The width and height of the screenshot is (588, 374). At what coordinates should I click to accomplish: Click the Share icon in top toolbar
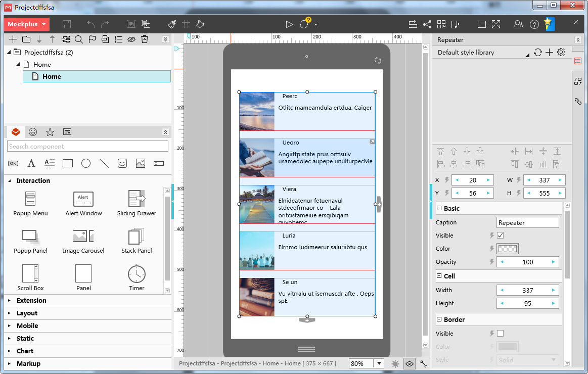(427, 24)
